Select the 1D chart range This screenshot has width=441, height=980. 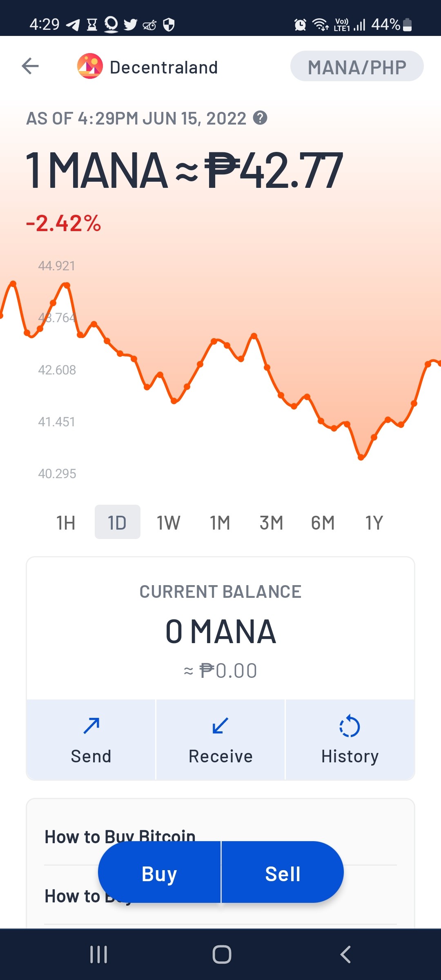117,522
